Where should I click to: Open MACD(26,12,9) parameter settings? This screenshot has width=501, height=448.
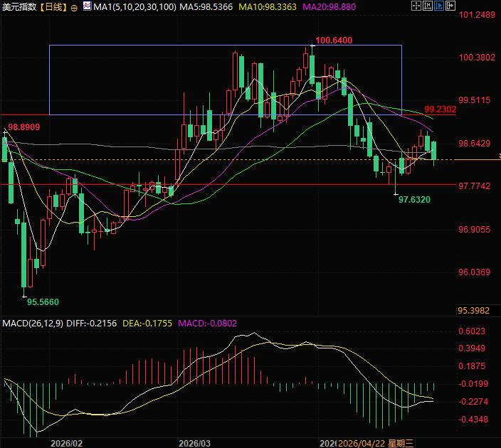(x=33, y=323)
